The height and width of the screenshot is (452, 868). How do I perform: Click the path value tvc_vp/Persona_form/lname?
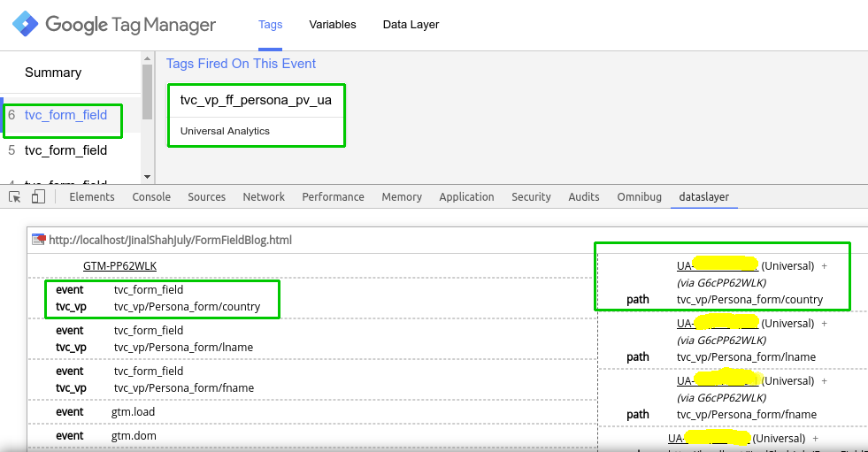746,357
